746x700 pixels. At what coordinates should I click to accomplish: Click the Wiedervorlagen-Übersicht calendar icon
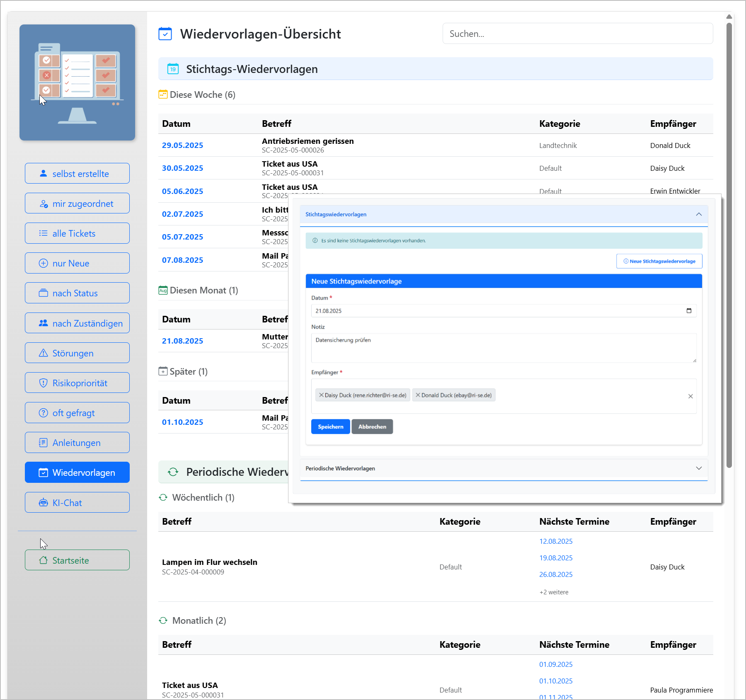(x=165, y=34)
